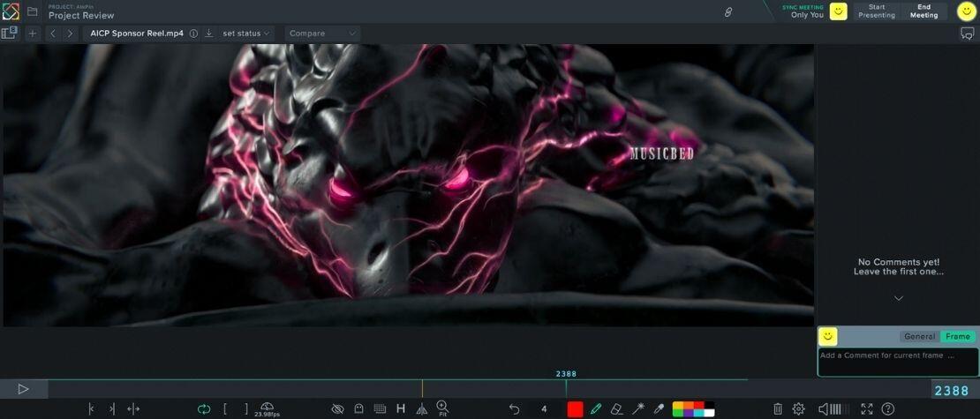Toggle the comments panel speech bubble icon
The image size is (980, 419).
[967, 34]
